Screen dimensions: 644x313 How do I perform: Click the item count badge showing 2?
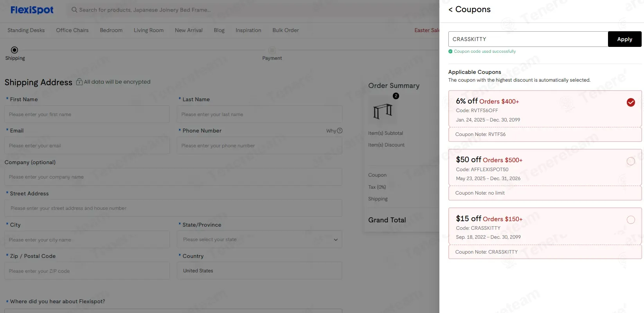click(396, 96)
